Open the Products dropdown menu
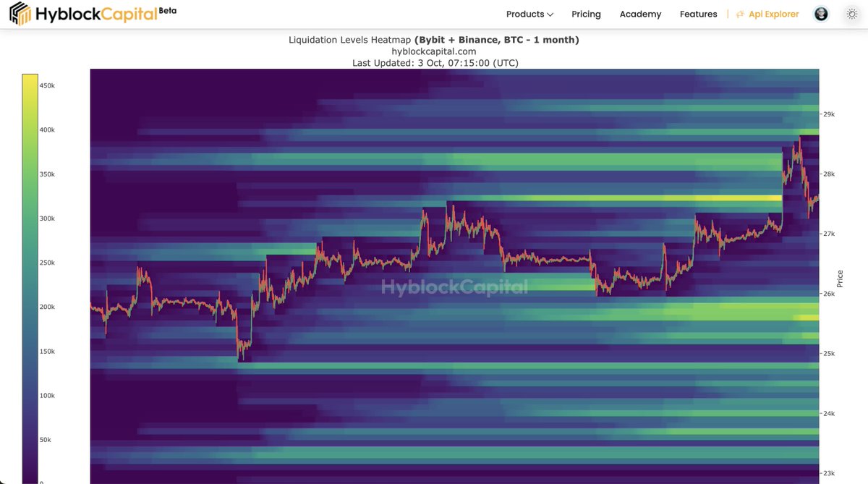The width and height of the screenshot is (868, 484). pos(529,14)
